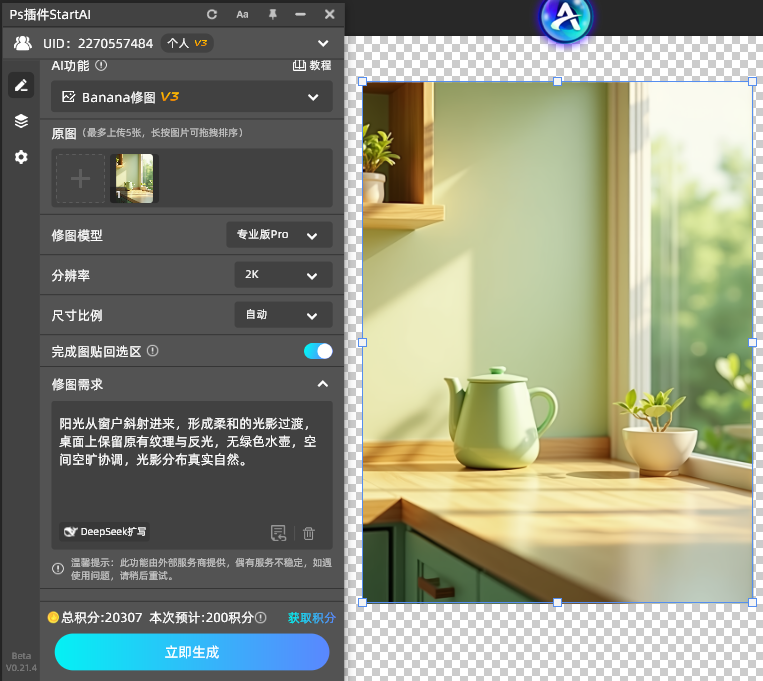Click the green teapot in the canvas image
This screenshot has width=763, height=681.
tap(500, 418)
